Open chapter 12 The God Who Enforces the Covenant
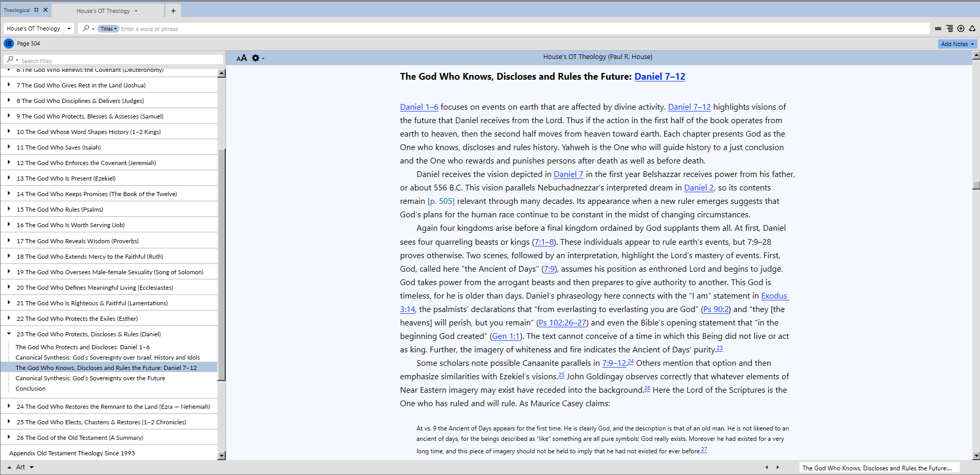This screenshot has height=475, width=980. pos(86,163)
